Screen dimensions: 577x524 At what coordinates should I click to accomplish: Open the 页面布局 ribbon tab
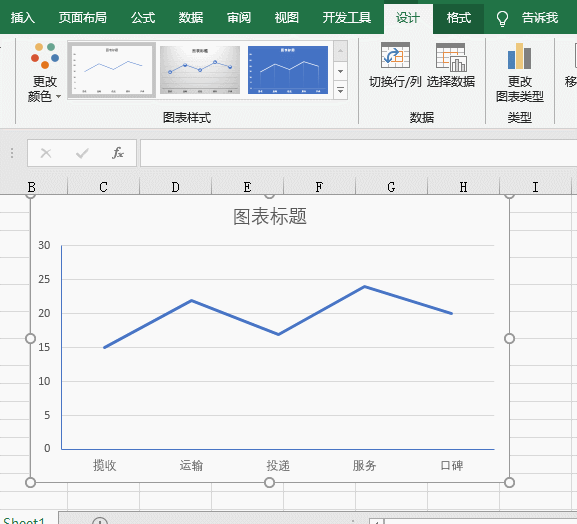82,18
